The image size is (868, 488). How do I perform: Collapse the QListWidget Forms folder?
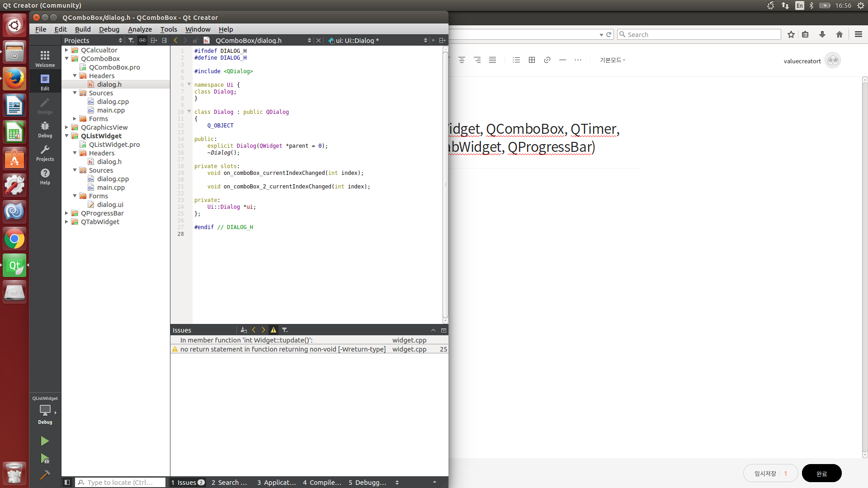pyautogui.click(x=75, y=196)
